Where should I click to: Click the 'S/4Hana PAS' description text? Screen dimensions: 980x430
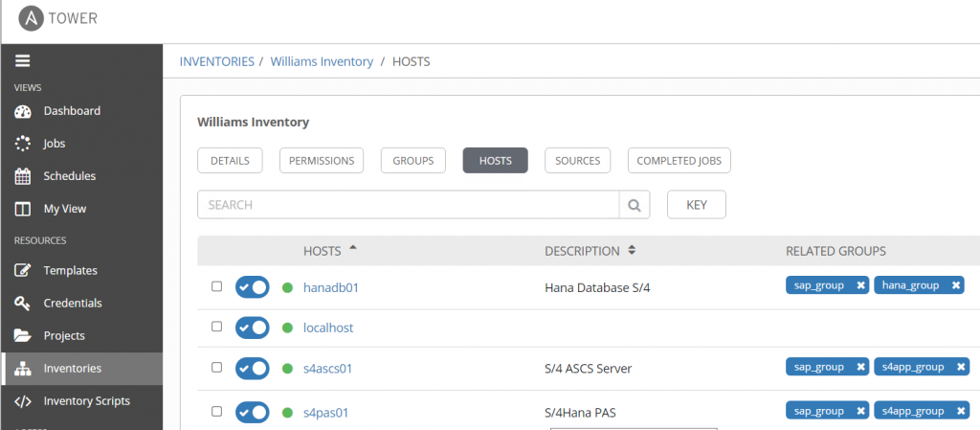[x=581, y=413]
